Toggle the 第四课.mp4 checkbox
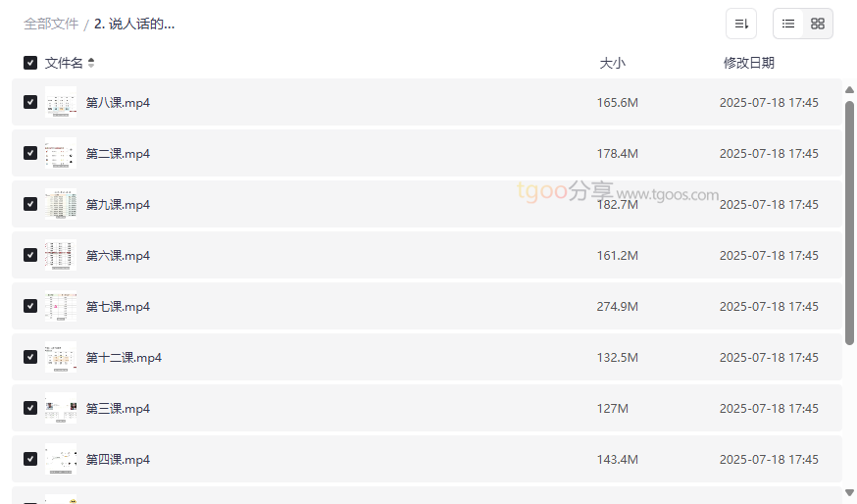Screen dimensions: 857x504 (x=30, y=459)
